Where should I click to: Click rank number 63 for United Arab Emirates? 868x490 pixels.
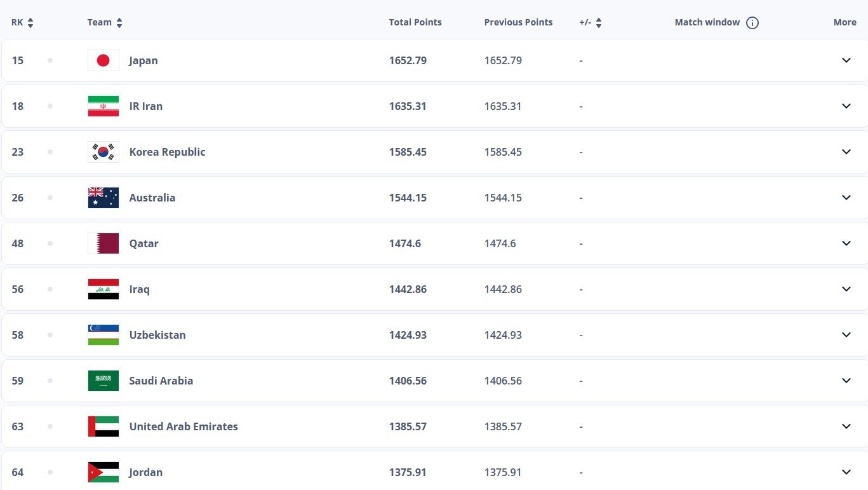[18, 426]
